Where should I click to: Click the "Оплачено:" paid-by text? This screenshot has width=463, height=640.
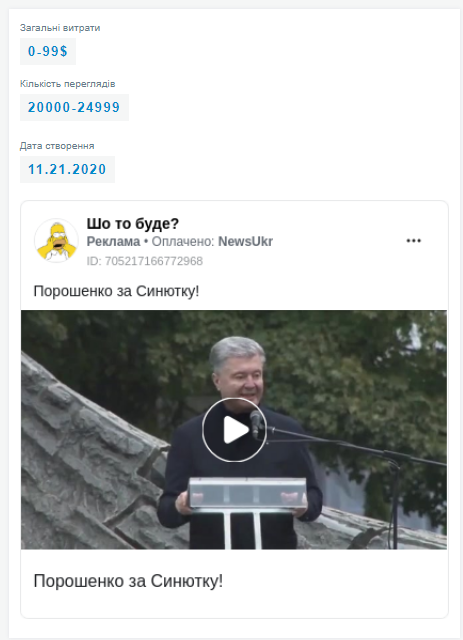point(183,242)
